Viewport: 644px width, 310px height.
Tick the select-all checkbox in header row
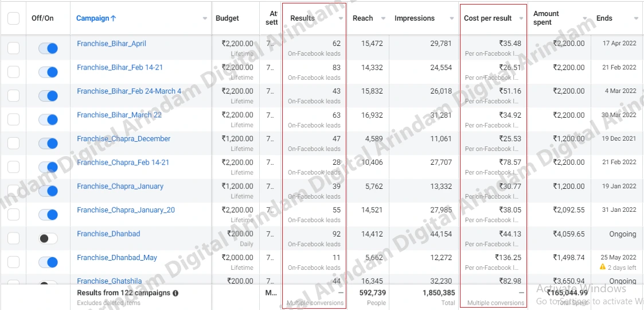click(14, 18)
